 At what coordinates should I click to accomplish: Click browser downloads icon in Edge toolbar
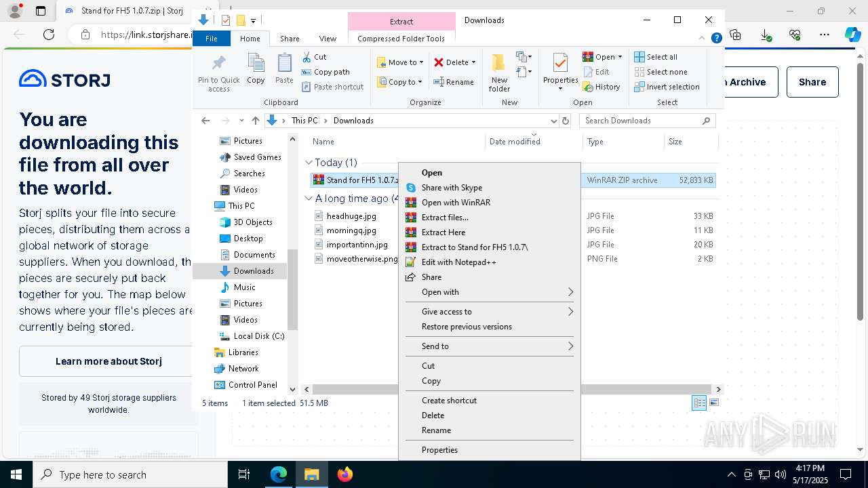point(766,35)
